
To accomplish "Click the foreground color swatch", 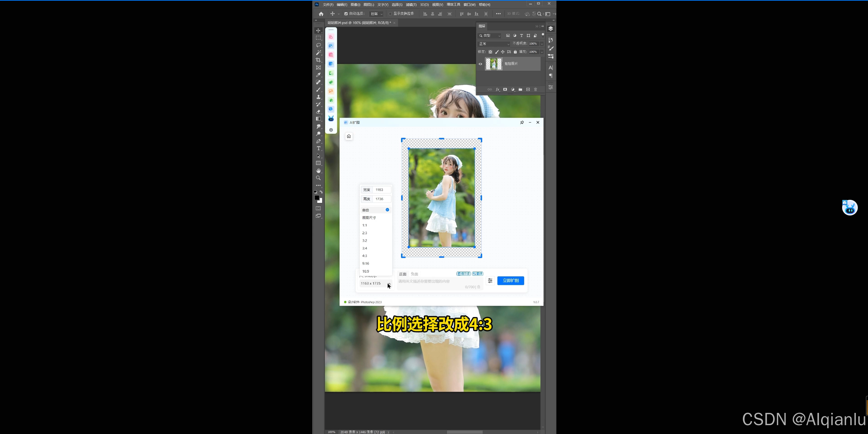I will 317,197.
